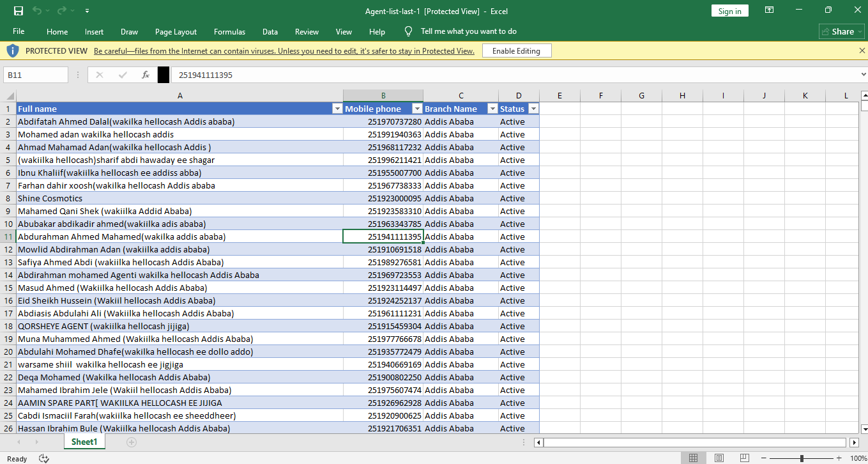Click the previous sheet navigation arrow
868x464 pixels.
click(19, 442)
